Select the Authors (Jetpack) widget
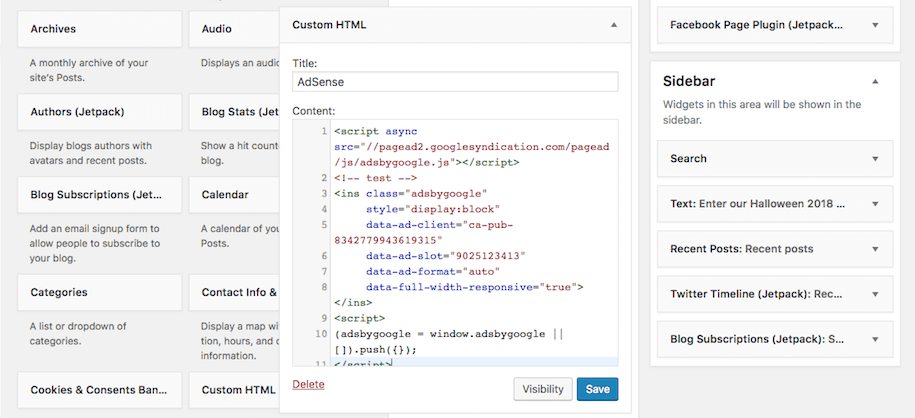This screenshot has width=915, height=418. 100,112
